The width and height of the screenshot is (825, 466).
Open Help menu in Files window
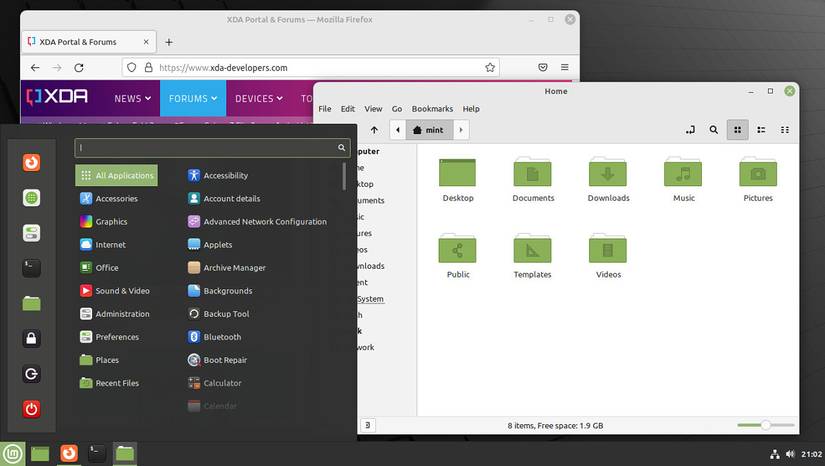point(471,109)
